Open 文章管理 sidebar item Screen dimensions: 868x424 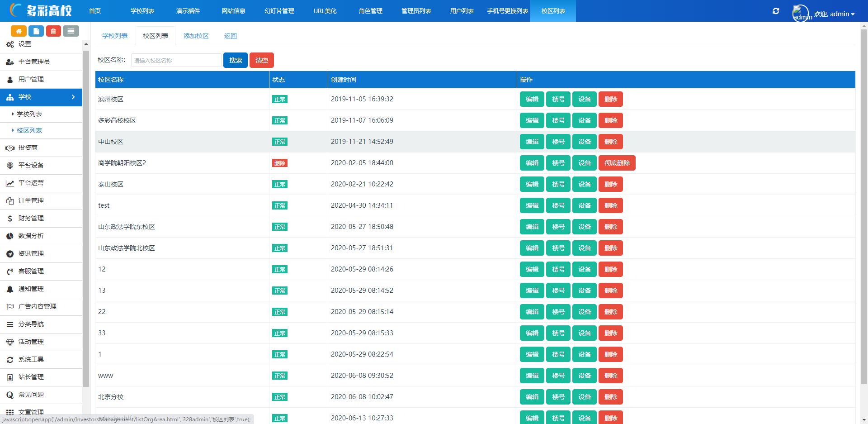(x=31, y=412)
